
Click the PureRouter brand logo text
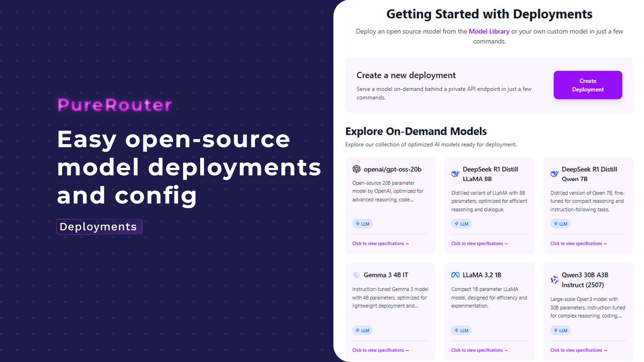click(114, 105)
